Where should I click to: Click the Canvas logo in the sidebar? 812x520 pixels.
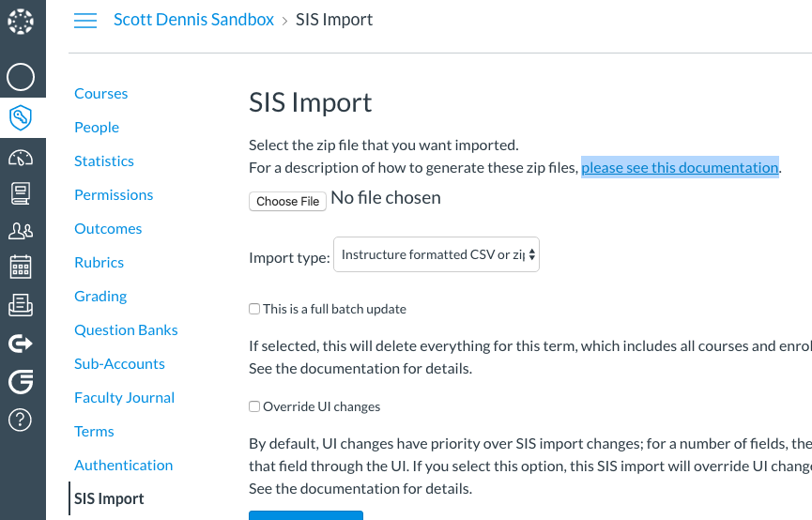coord(21,21)
